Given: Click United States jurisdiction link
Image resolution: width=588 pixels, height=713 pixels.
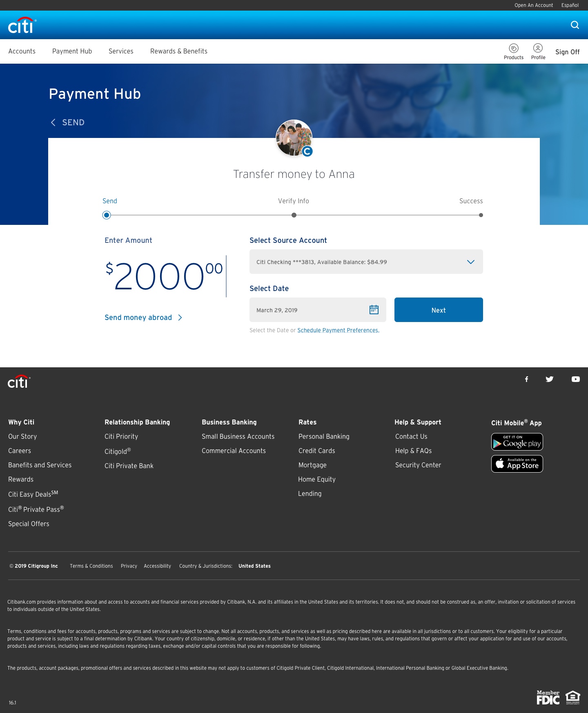Looking at the screenshot, I should (254, 566).
